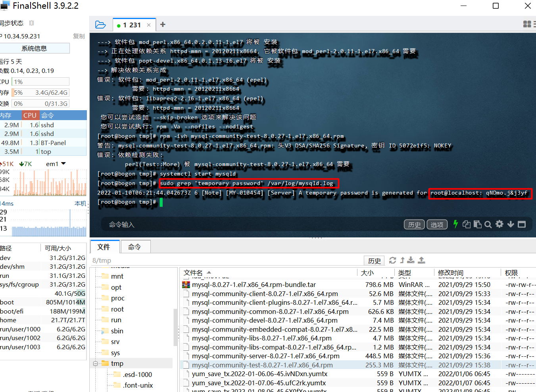Click the memory usage 5% bar
This screenshot has width=536, height=392.
(40, 92)
